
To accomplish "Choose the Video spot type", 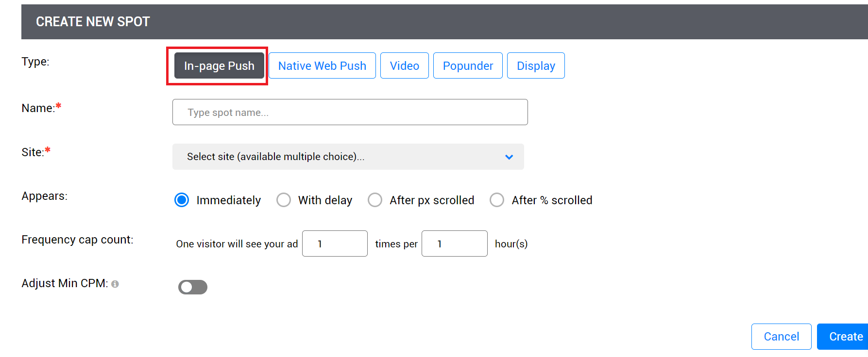I will coord(404,66).
